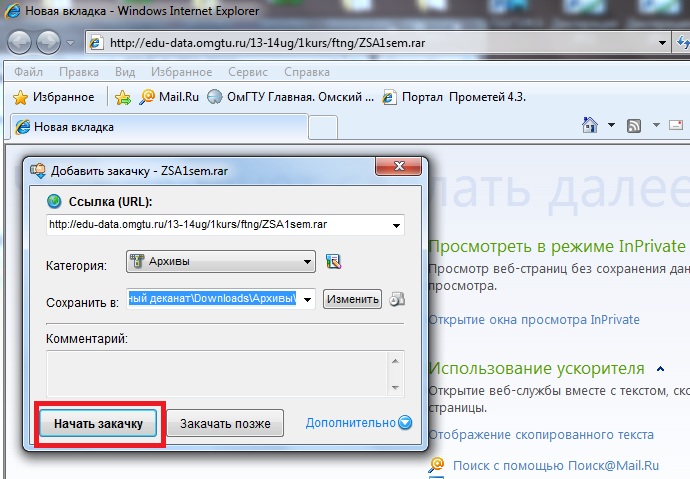Open the Home icon in command bar

[590, 126]
